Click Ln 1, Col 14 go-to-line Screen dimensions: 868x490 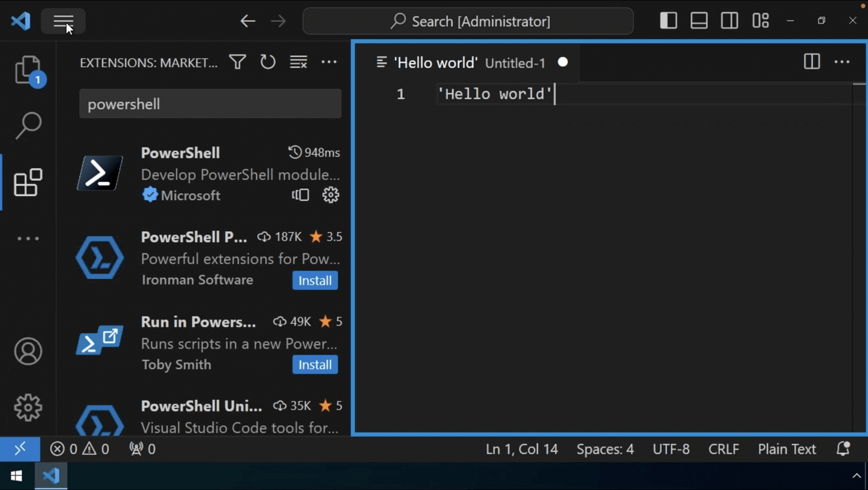(522, 449)
